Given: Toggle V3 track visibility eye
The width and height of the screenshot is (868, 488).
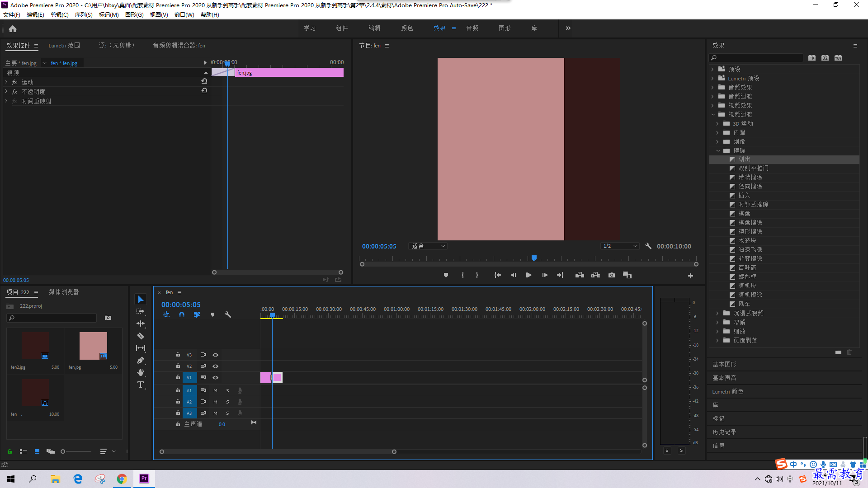Looking at the screenshot, I should [x=216, y=355].
